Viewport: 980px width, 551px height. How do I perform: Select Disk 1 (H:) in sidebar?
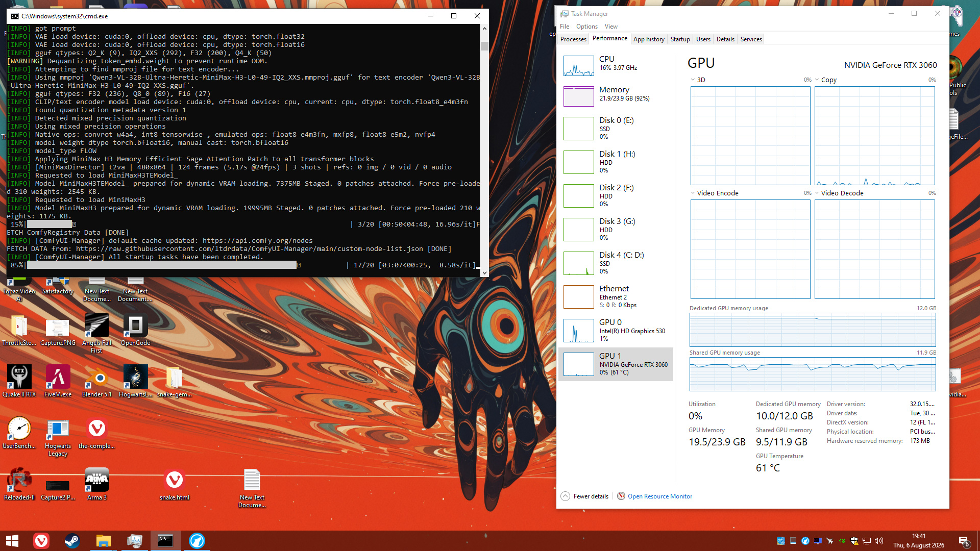(616, 162)
